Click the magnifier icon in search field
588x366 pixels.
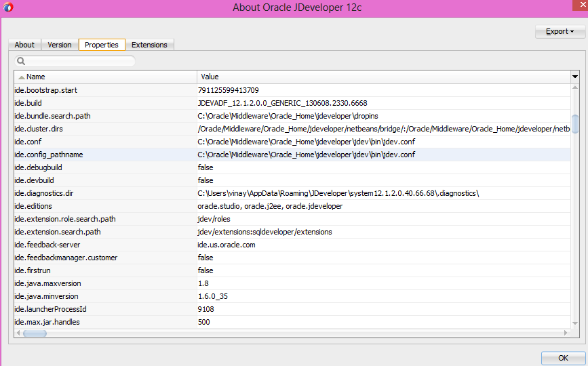coord(21,61)
